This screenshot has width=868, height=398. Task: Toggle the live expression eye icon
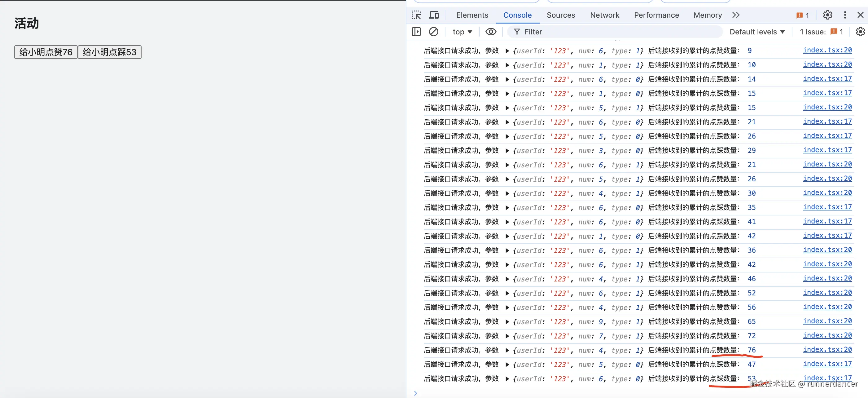click(491, 32)
